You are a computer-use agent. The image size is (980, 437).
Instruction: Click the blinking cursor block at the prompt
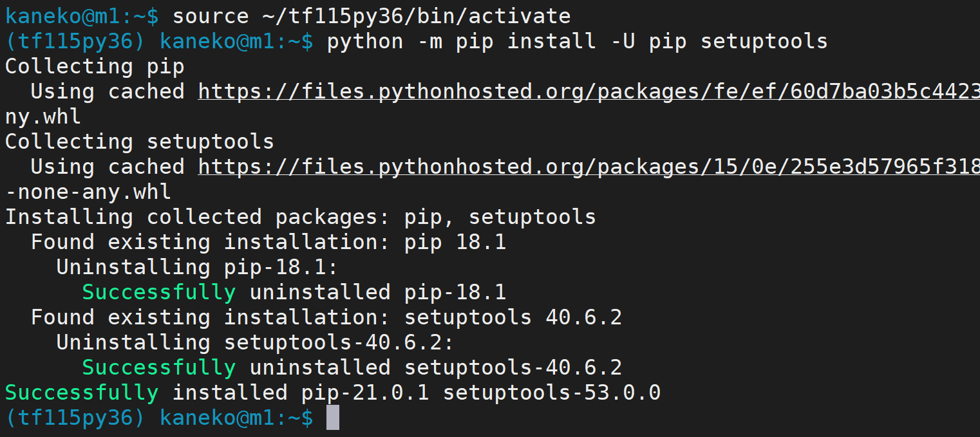coord(332,418)
